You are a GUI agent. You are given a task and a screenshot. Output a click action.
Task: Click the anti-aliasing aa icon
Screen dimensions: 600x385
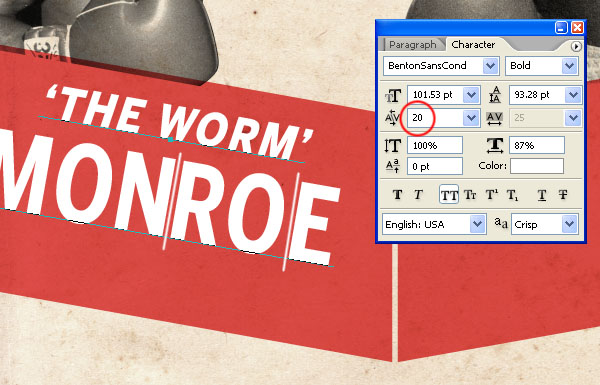[501, 223]
